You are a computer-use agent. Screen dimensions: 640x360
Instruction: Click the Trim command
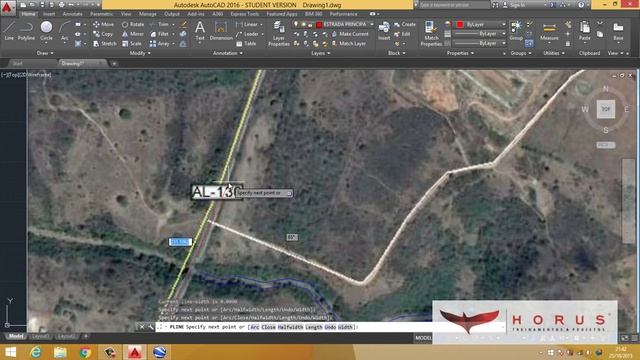point(160,24)
